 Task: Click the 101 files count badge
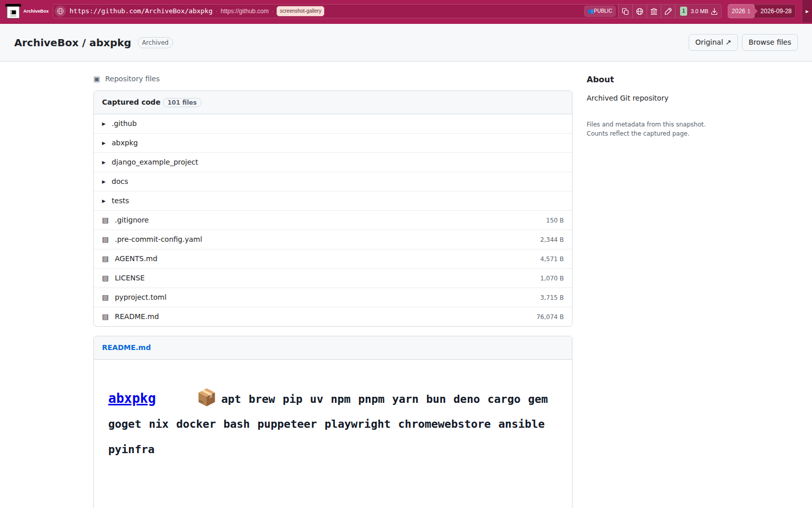182,103
